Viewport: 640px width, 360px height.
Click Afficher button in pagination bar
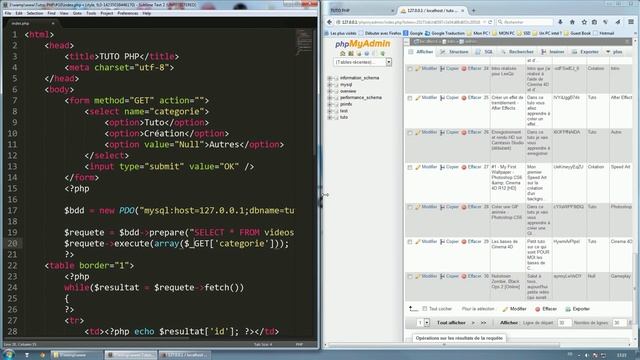click(509, 323)
